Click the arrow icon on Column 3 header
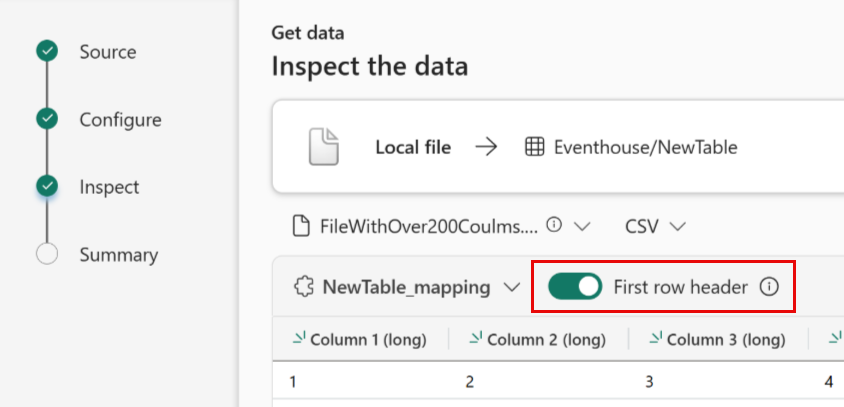The width and height of the screenshot is (844, 407). tap(656, 338)
